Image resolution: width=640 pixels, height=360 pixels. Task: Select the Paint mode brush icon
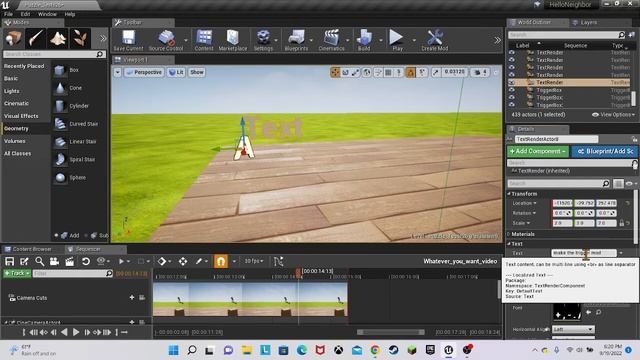pyautogui.click(x=36, y=38)
